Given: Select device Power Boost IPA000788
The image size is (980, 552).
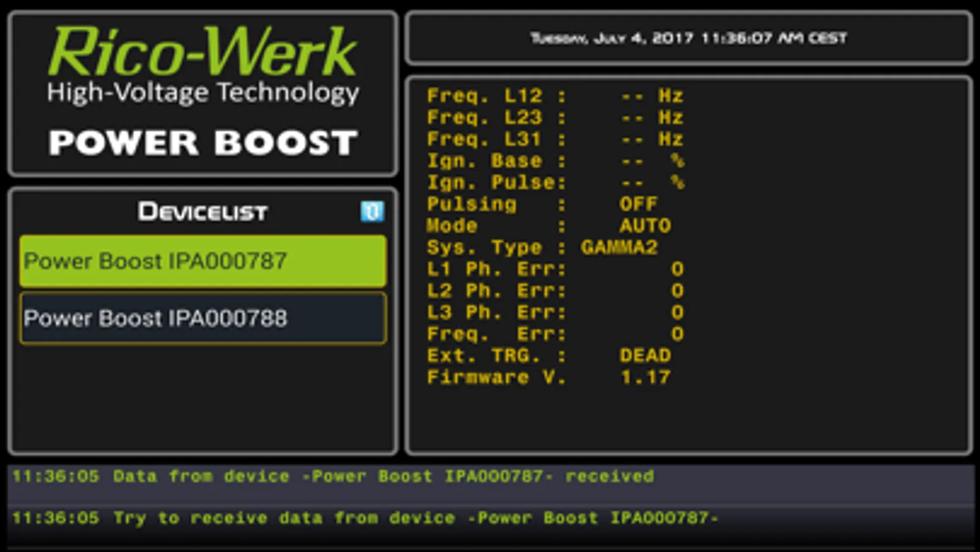Looking at the screenshot, I should click(x=203, y=318).
